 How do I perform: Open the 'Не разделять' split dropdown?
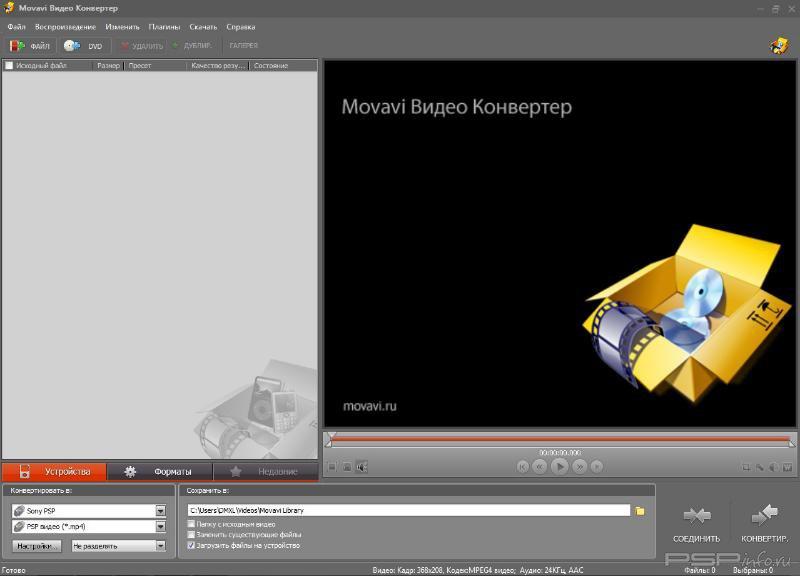point(160,546)
